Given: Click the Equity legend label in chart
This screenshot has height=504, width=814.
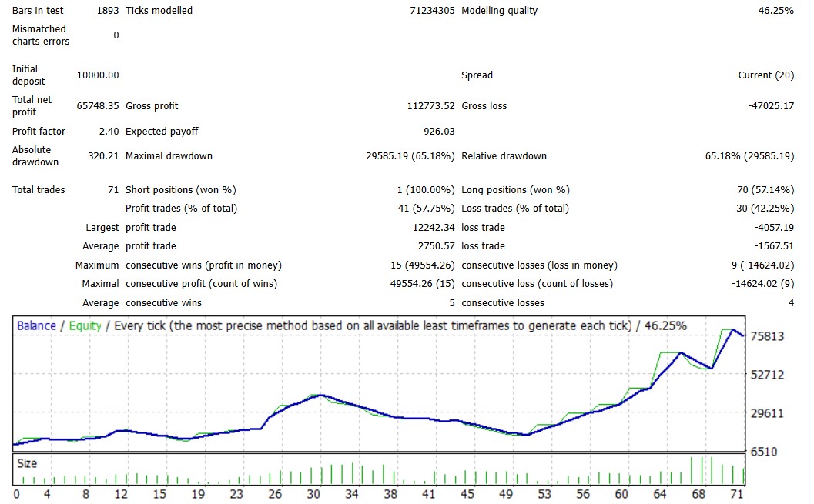Looking at the screenshot, I should [x=85, y=325].
